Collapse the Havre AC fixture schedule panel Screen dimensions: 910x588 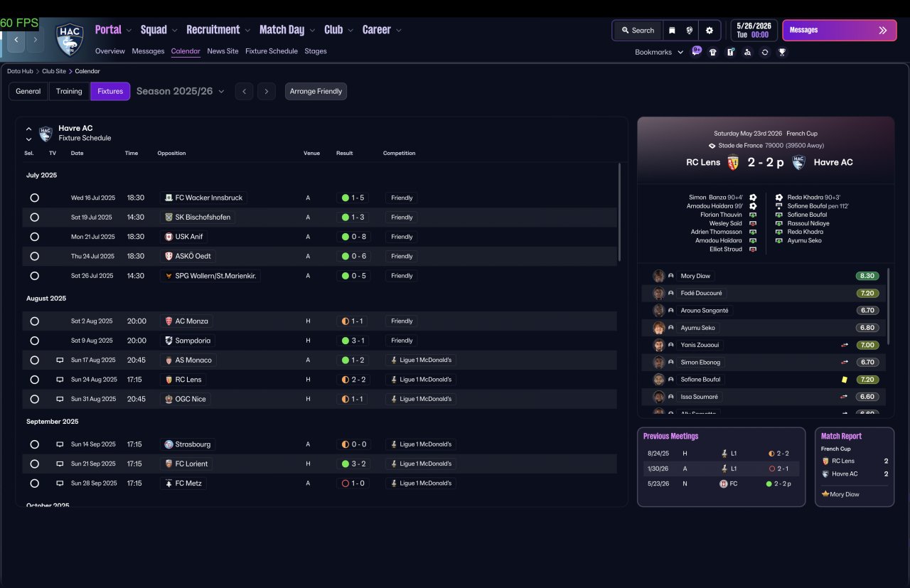(28, 129)
